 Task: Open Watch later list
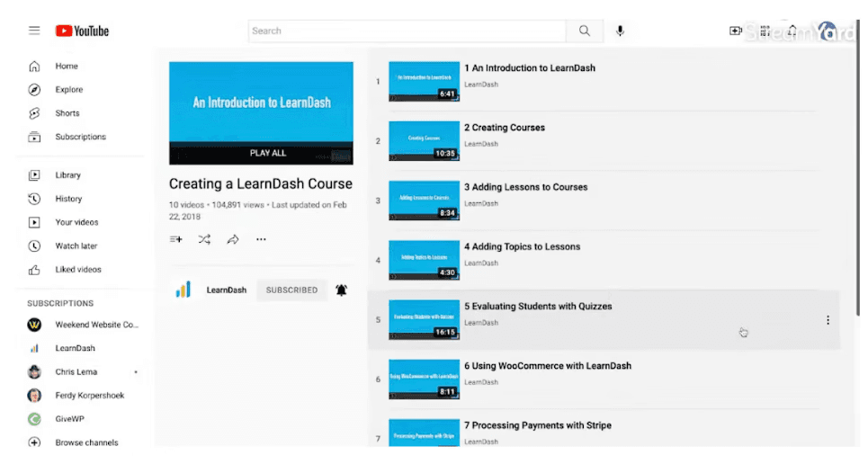(x=76, y=245)
